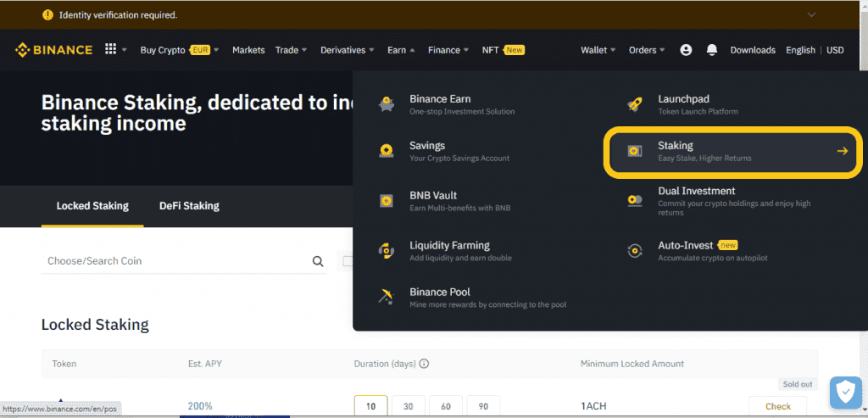Image resolution: width=868 pixels, height=418 pixels.
Task: Click the BNB Vault icon
Action: [387, 200]
